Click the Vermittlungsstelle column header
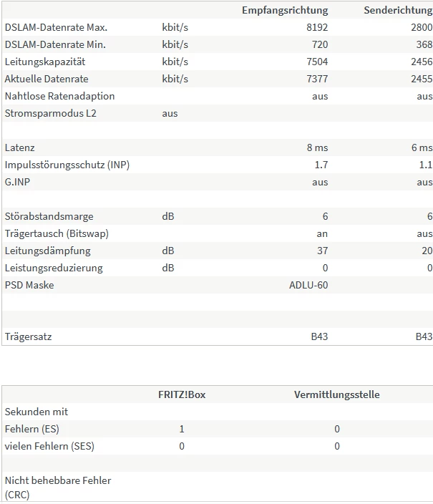This screenshot has width=433, height=504. [336, 394]
